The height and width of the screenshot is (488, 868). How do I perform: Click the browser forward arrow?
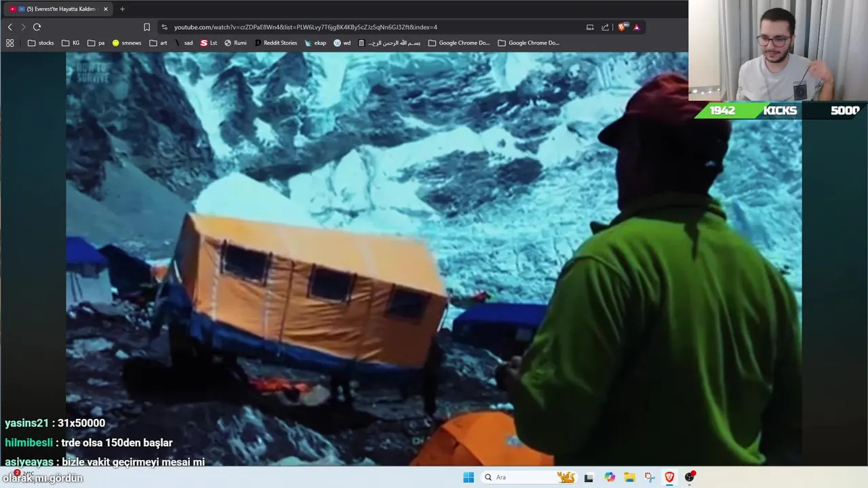coord(23,27)
